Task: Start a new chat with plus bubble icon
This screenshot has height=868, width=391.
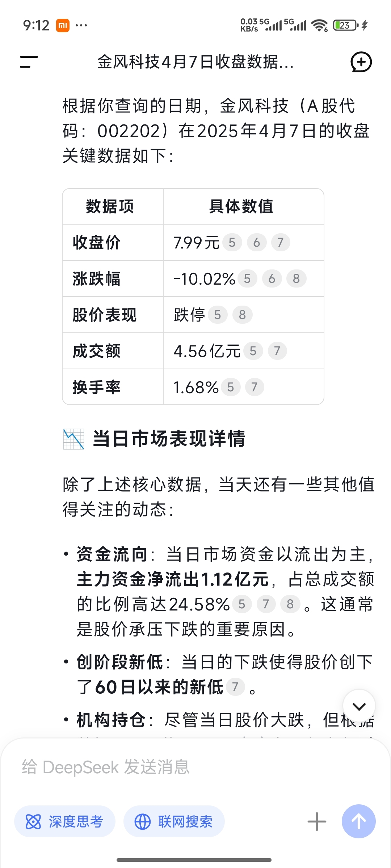Action: [361, 62]
